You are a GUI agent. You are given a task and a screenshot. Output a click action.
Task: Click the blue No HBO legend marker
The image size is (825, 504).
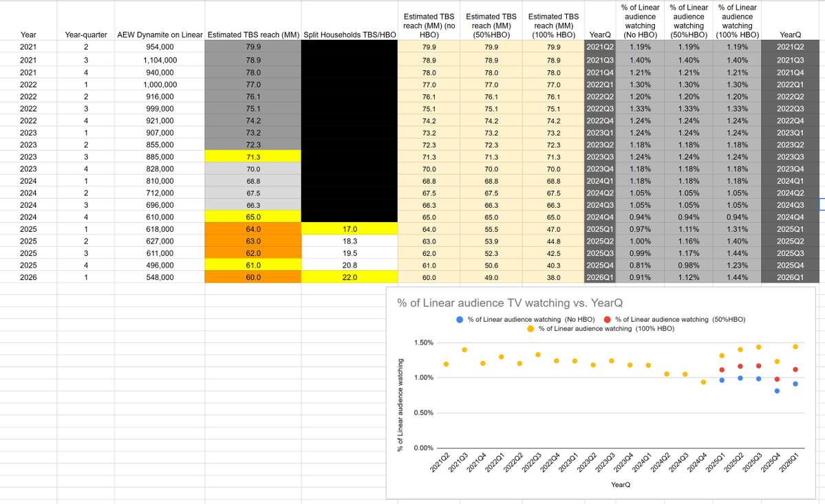[460, 320]
